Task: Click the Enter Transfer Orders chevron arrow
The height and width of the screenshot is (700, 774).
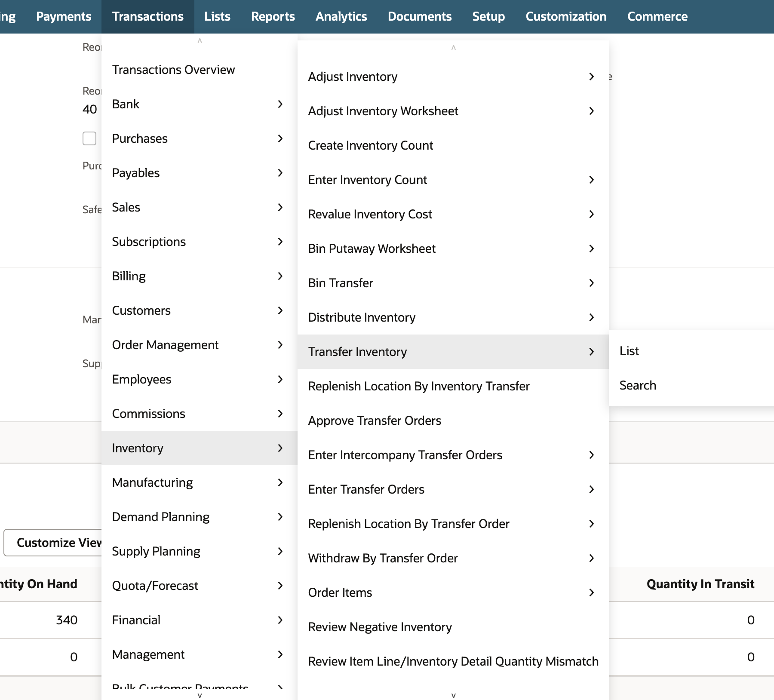Action: (592, 489)
